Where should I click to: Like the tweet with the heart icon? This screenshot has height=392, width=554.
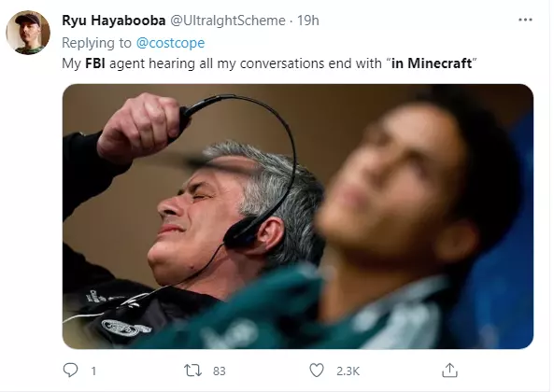pyautogui.click(x=316, y=371)
